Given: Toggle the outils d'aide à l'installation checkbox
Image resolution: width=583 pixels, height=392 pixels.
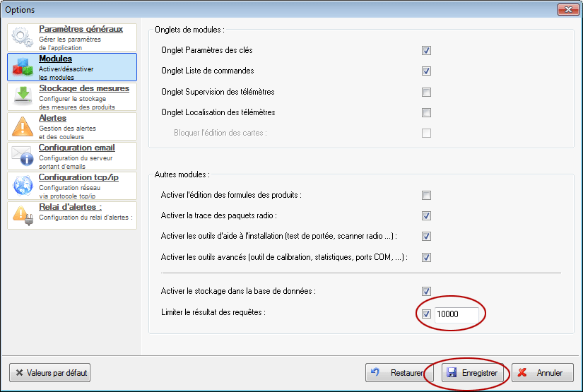Looking at the screenshot, I should 426,236.
